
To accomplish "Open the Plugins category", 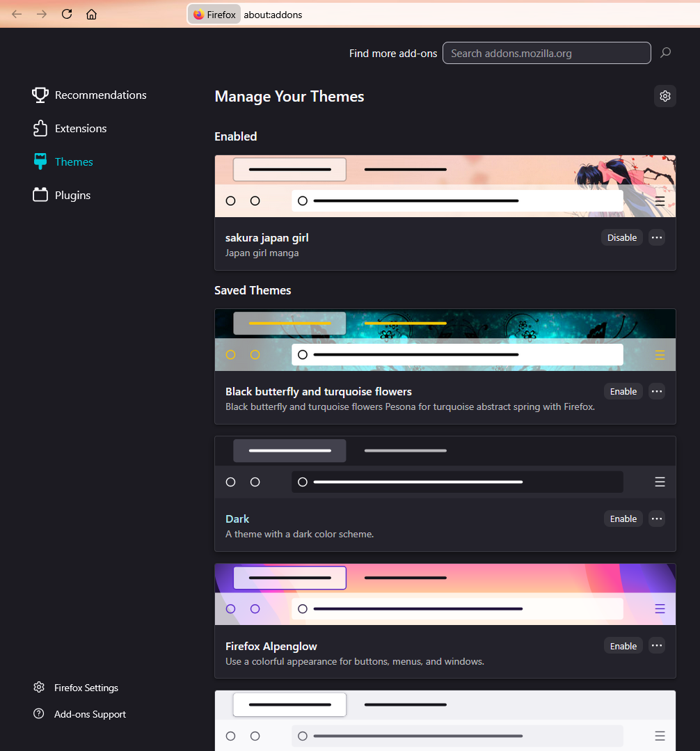I will coord(62,195).
